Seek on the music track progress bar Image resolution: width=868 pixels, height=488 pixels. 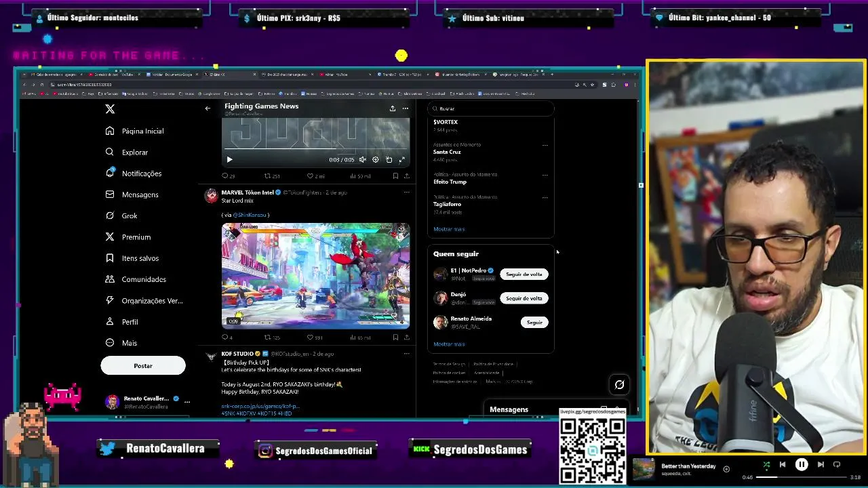tap(800, 477)
